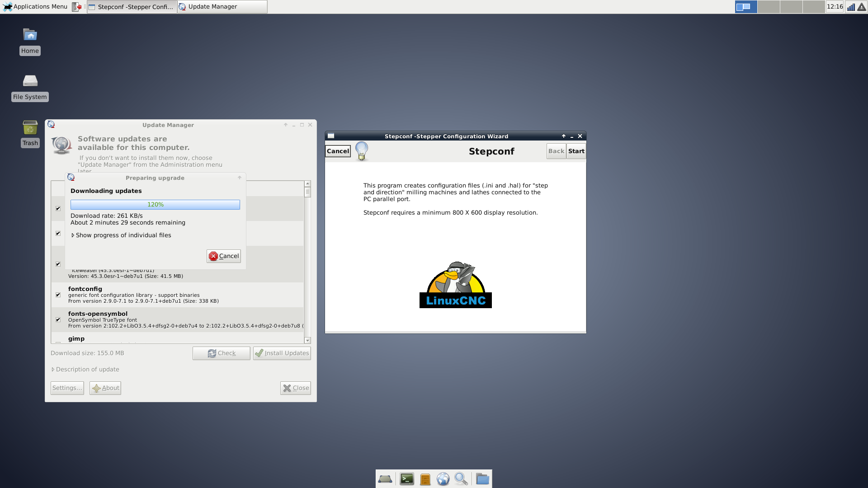
Task: Open the Trash desktop icon
Action: tap(30, 134)
